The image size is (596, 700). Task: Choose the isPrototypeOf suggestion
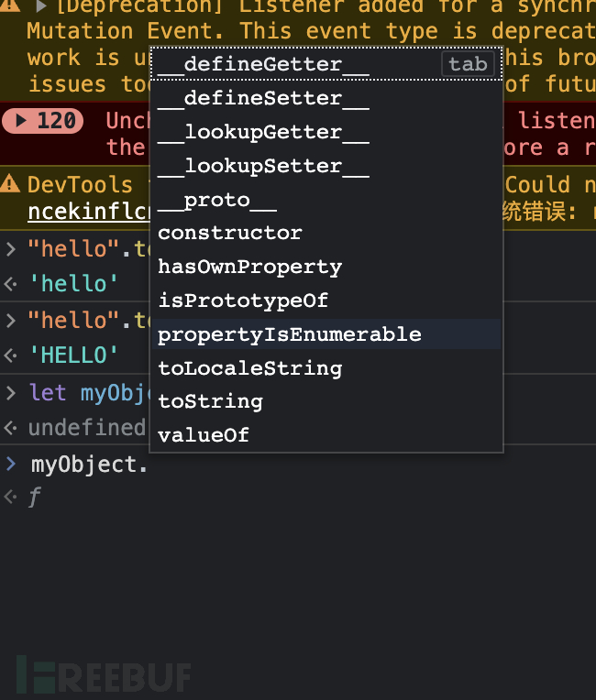(243, 301)
